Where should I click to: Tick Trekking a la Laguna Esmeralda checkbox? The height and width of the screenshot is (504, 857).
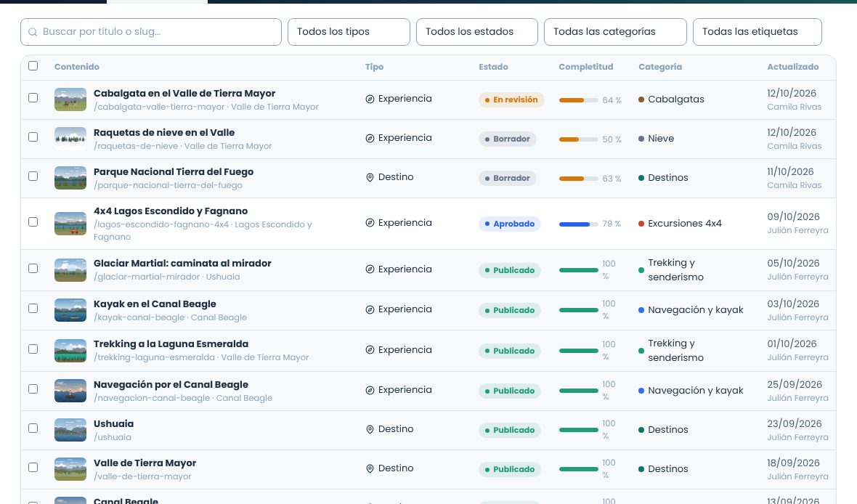tap(33, 349)
